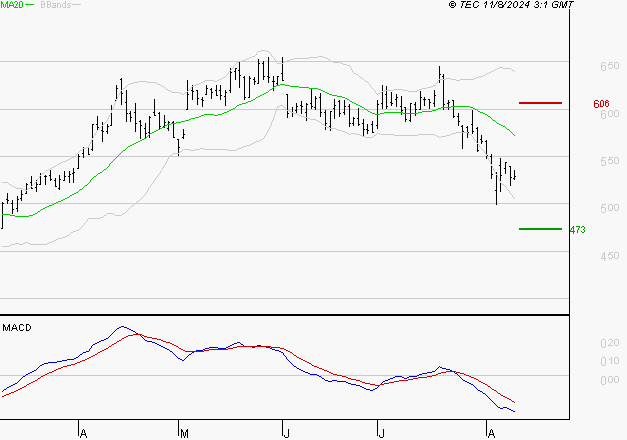Click the 020 MACD axis label
This screenshot has width=627, height=440.
pos(609,343)
